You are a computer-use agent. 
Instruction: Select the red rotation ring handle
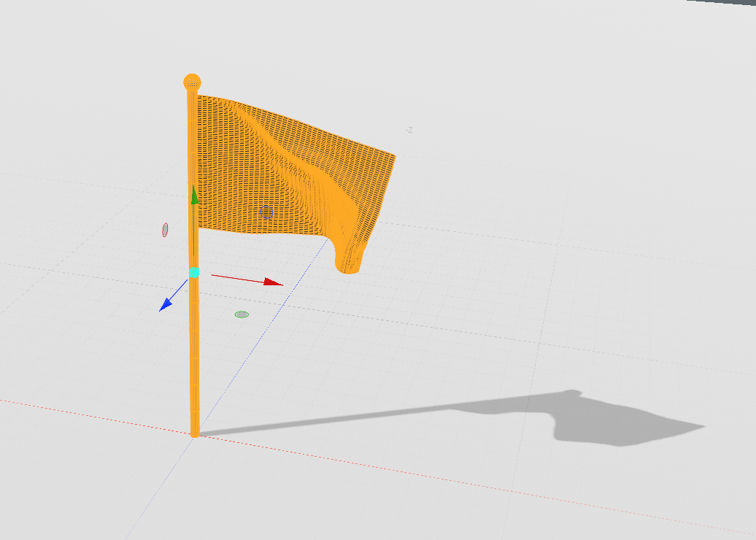(165, 230)
